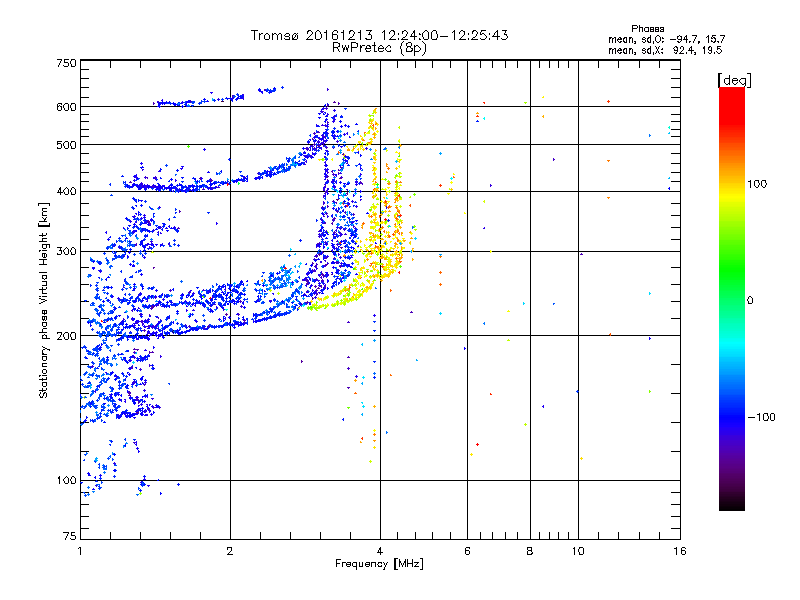
Task: Click the x-axis '8' tick label
Action: 530,551
